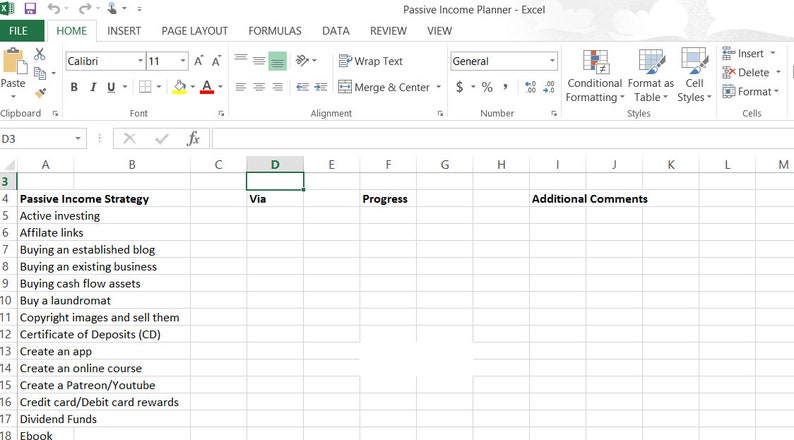Select column D header
Image resolution: width=794 pixels, height=440 pixels.
[x=275, y=165]
